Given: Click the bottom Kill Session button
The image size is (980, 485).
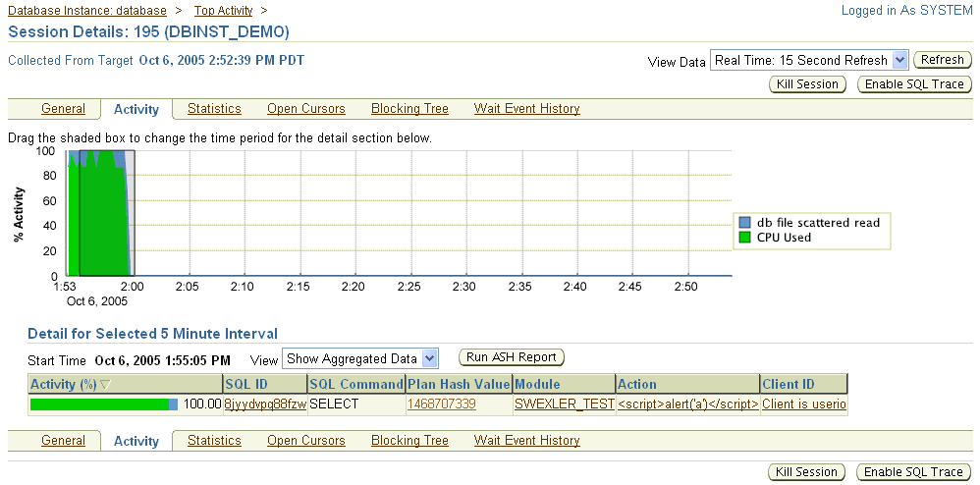Looking at the screenshot, I should click(x=807, y=472).
